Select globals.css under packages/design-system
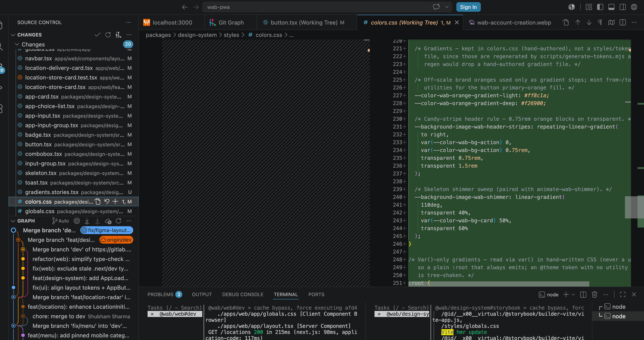The width and height of the screenshot is (644, 340). (x=74, y=211)
